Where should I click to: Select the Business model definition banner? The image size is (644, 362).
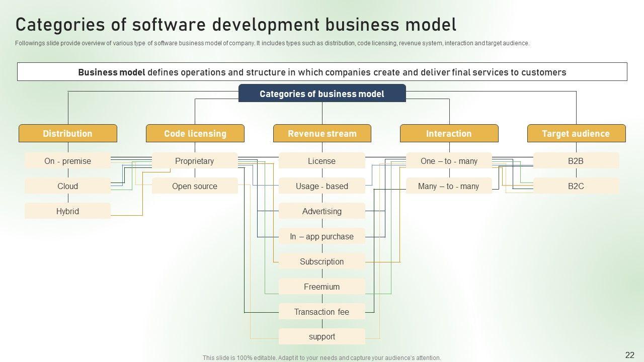tap(322, 72)
